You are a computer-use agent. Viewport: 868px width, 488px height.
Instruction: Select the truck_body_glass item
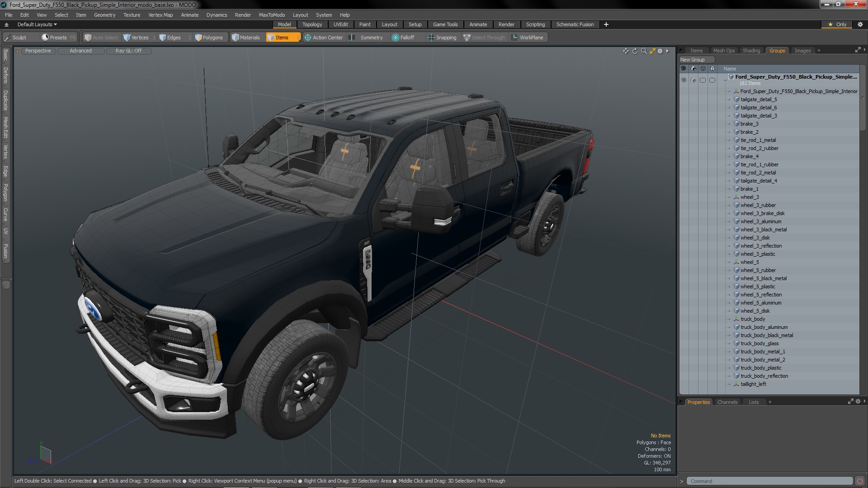[x=759, y=343]
